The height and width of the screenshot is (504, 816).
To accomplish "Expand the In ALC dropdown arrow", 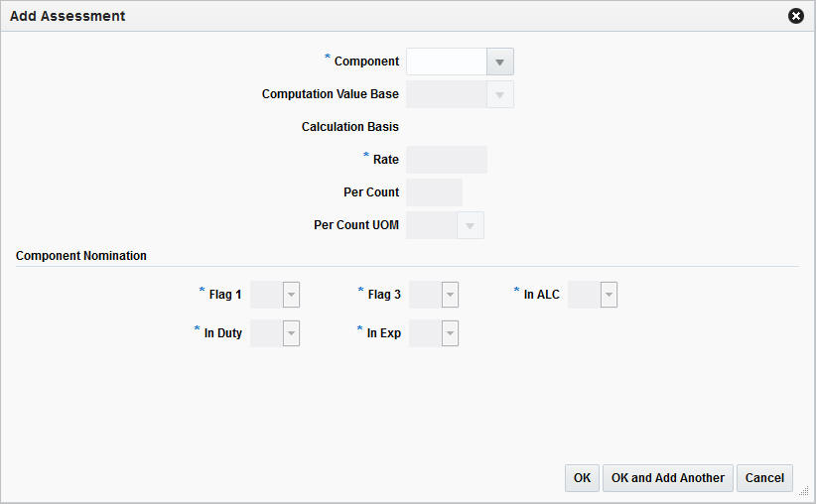I will click(609, 295).
